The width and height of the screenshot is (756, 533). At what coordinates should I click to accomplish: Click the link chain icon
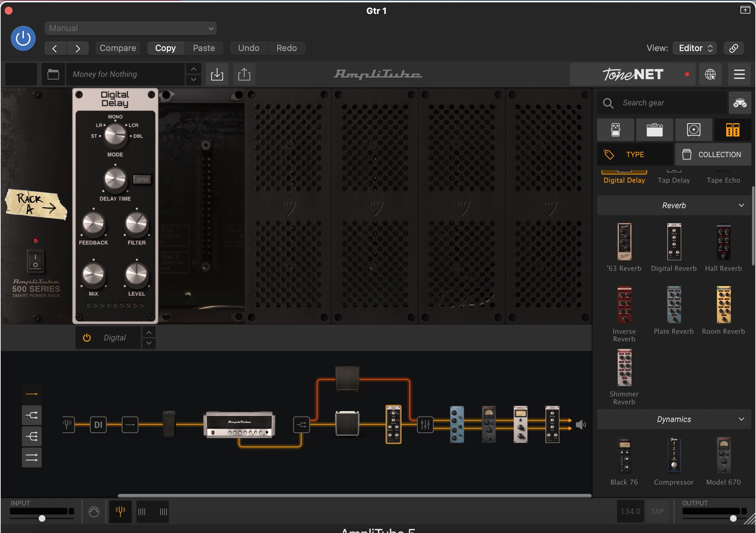click(733, 48)
